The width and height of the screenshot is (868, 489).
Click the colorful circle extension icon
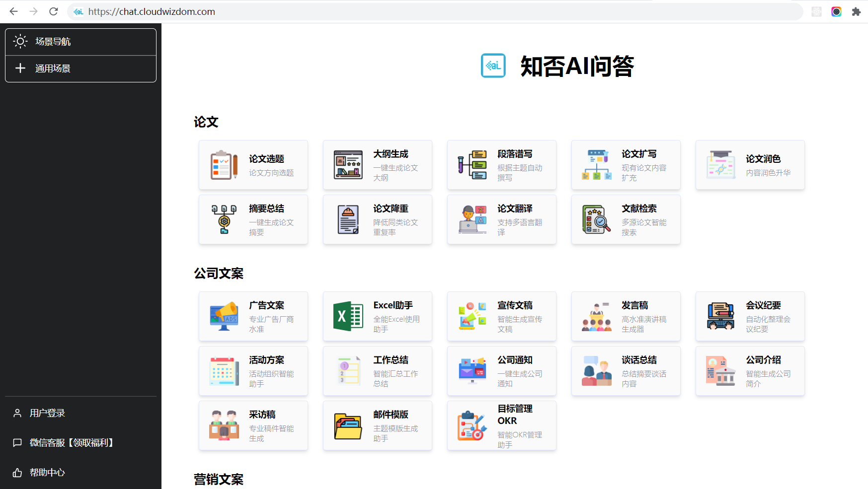[x=836, y=11]
